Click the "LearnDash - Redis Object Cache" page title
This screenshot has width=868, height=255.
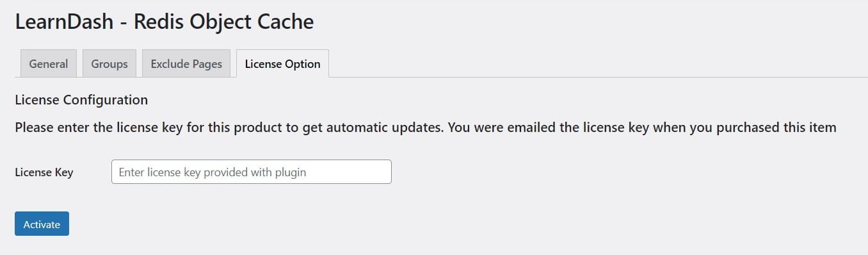click(x=165, y=22)
